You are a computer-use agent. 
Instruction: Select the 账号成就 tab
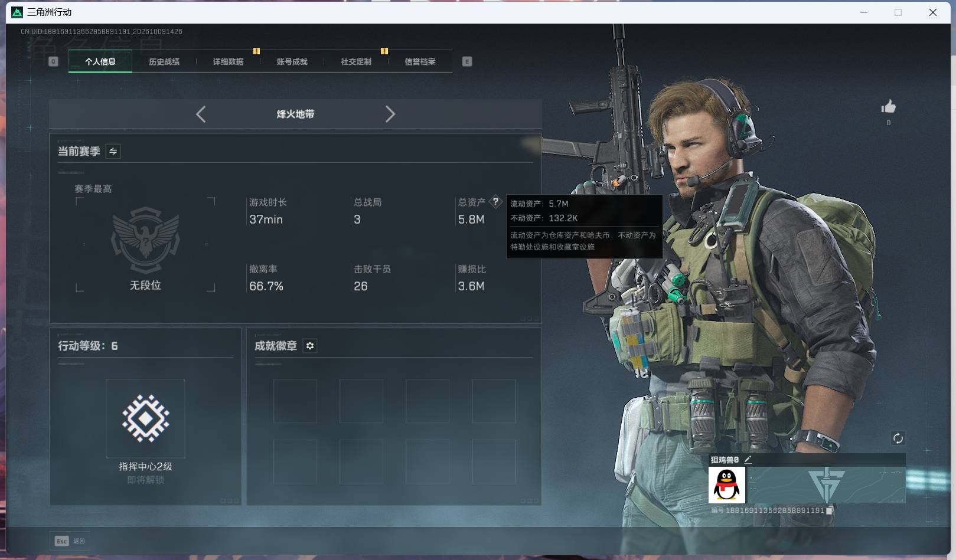292,61
